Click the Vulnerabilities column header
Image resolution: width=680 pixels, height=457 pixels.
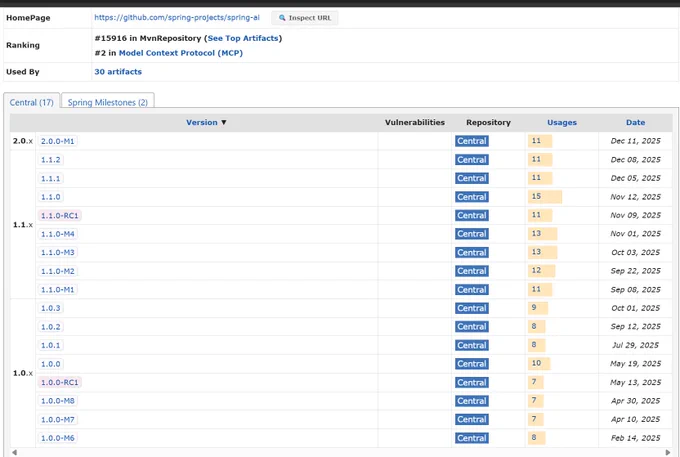(x=415, y=122)
